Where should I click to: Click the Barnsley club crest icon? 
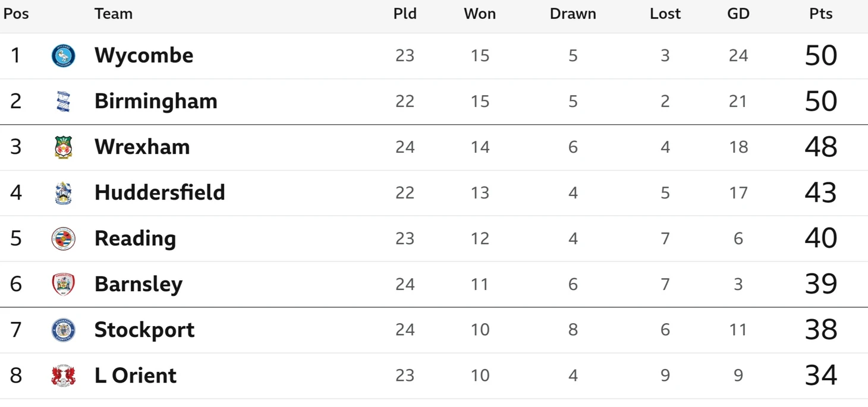(63, 285)
